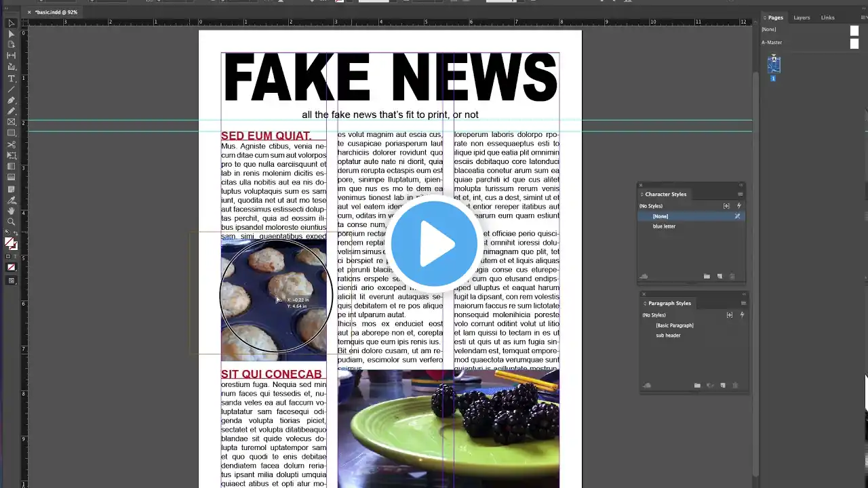868x488 pixels.
Task: Create a new paragraph style
Action: [x=723, y=386]
